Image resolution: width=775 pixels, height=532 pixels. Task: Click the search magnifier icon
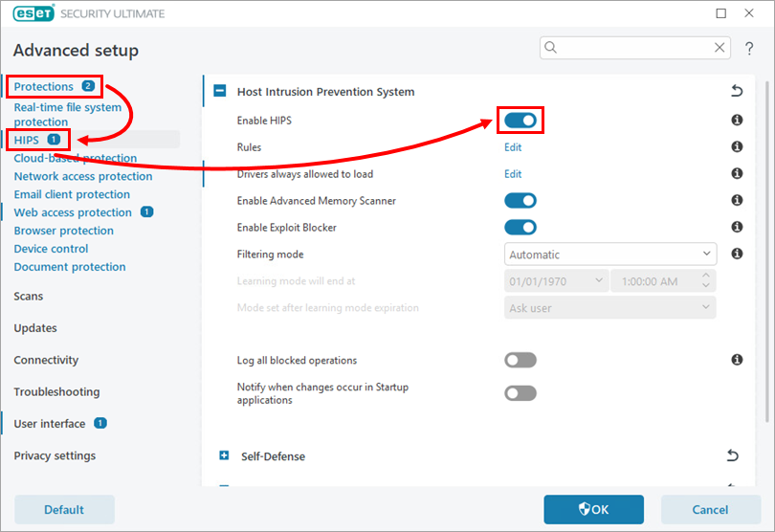click(x=551, y=47)
